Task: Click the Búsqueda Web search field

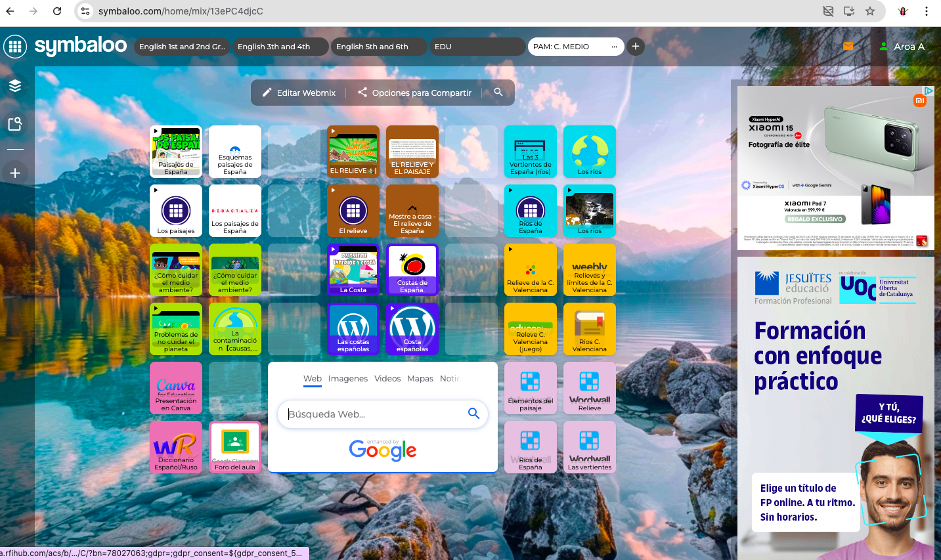Action: tap(374, 414)
